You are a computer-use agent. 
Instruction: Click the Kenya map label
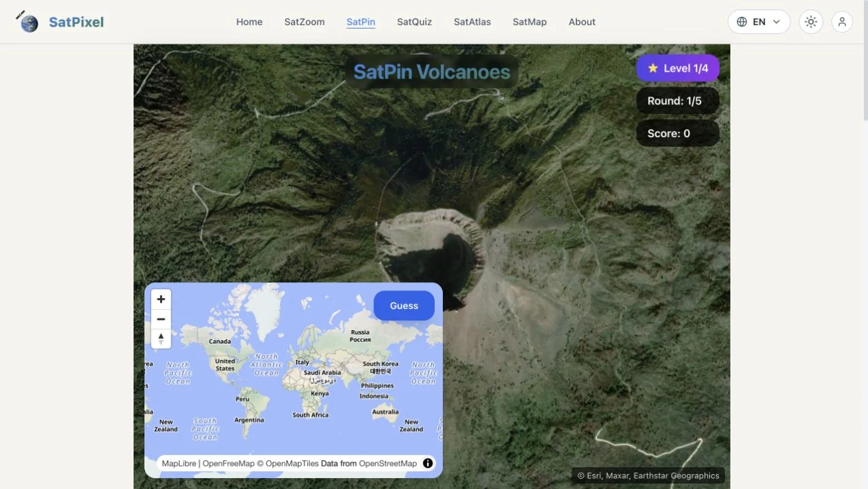320,394
